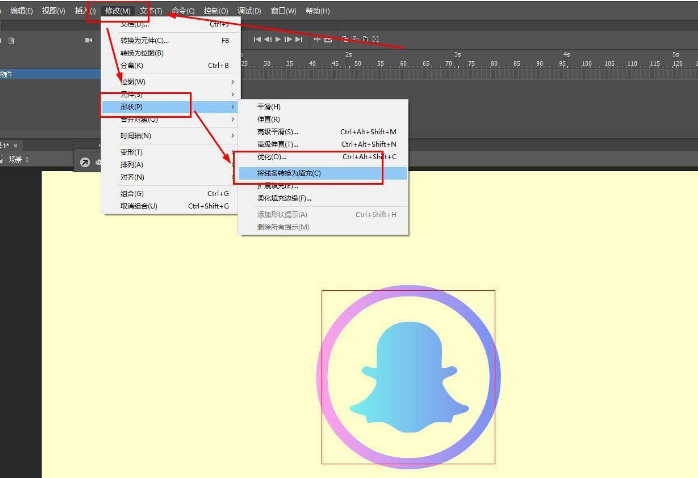Toggle edit multiple frames icon
The width and height of the screenshot is (698, 478).
[x=365, y=39]
